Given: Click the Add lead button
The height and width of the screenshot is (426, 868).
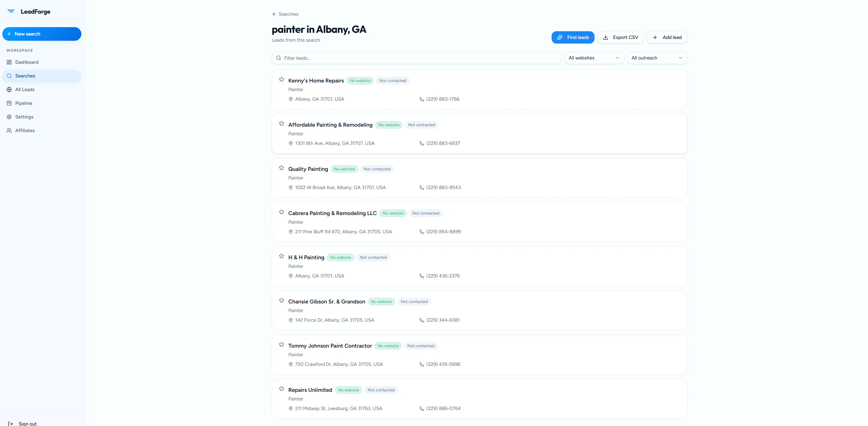Looking at the screenshot, I should point(667,37).
